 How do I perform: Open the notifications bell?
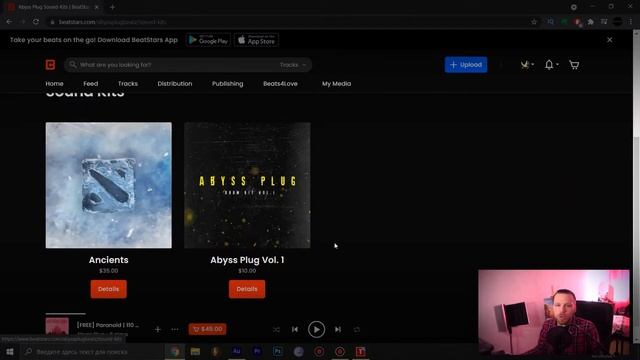pyautogui.click(x=549, y=64)
